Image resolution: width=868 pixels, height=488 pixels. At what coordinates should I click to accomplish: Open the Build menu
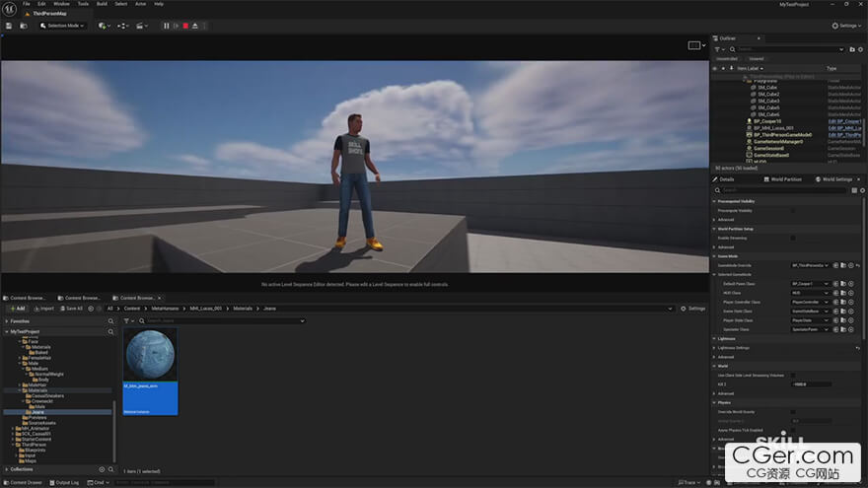(x=102, y=4)
